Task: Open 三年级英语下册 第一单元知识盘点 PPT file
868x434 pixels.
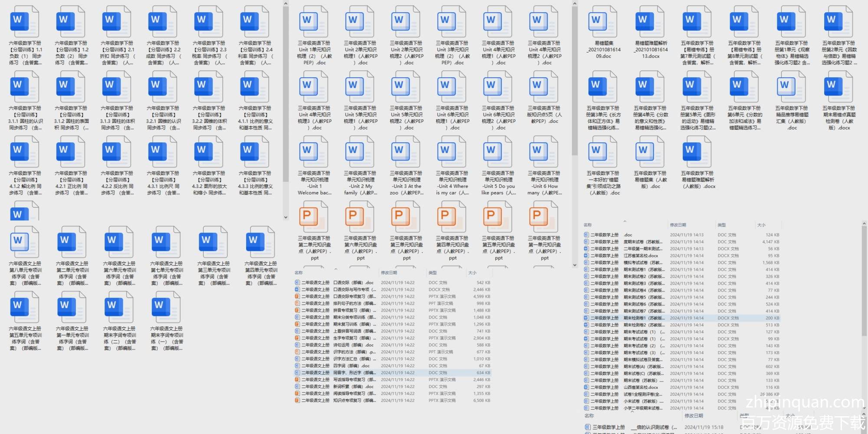Action: pyautogui.click(x=544, y=217)
